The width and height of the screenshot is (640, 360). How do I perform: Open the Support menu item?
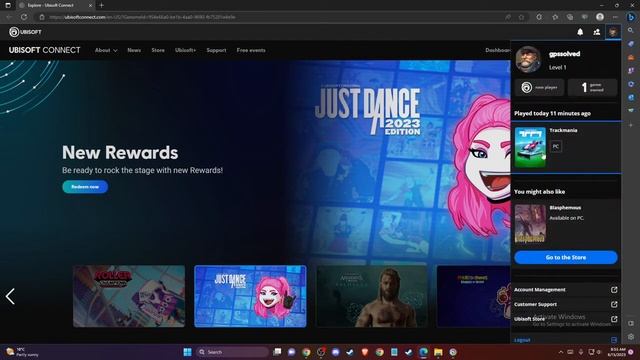point(216,50)
